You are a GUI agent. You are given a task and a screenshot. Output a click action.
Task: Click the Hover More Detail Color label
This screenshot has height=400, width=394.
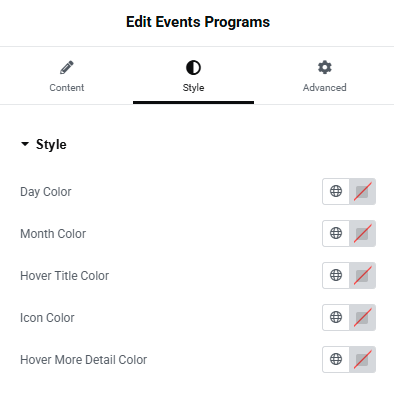click(x=84, y=360)
